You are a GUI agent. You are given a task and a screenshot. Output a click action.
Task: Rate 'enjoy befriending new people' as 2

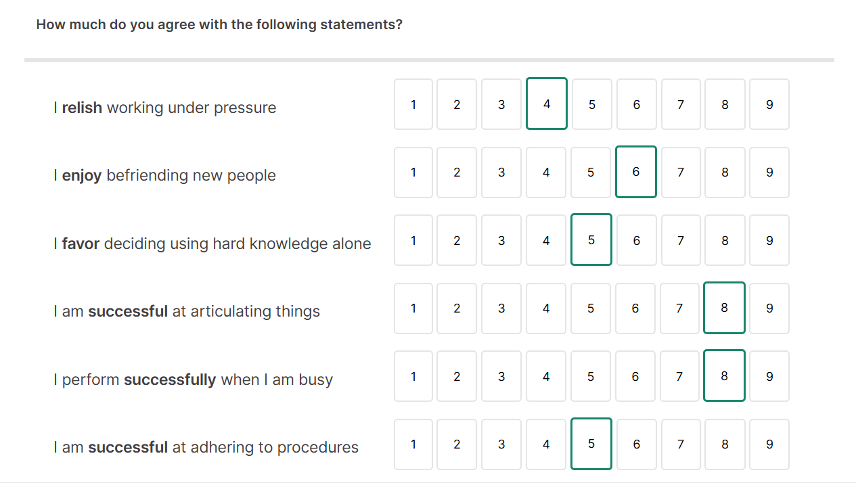457,173
